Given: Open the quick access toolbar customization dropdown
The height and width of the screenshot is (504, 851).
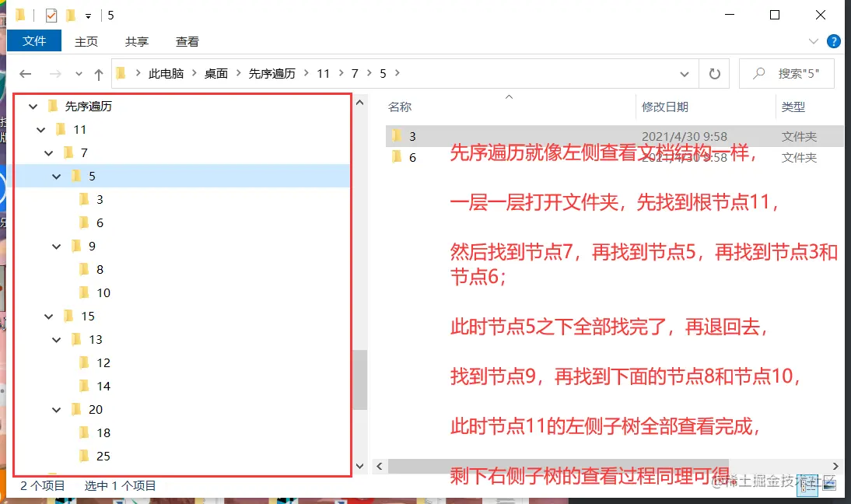Looking at the screenshot, I should [88, 15].
